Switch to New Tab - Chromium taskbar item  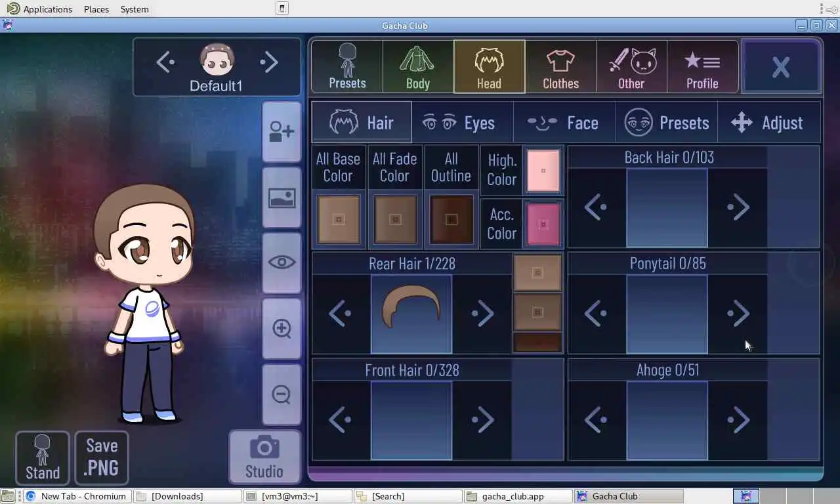click(77, 496)
